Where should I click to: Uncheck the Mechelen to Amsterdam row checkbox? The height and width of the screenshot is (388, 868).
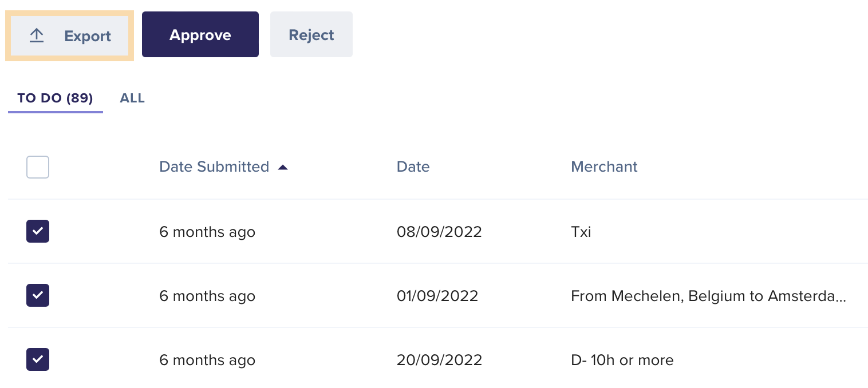click(38, 295)
